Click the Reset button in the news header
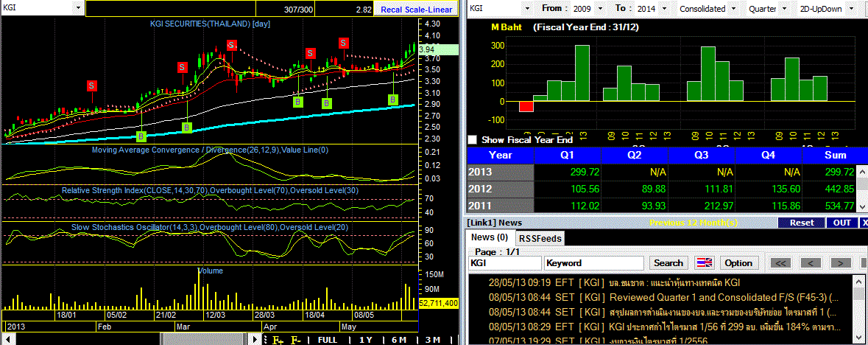868x345 pixels. 801,223
